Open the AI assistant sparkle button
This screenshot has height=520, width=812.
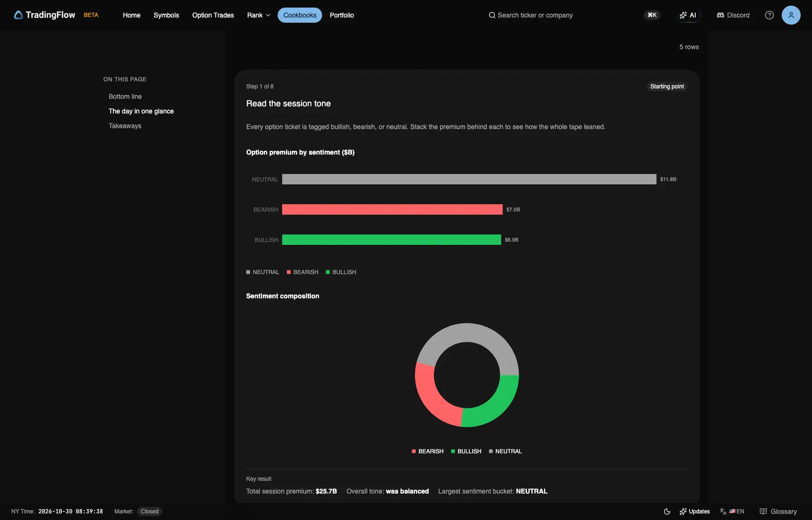click(x=688, y=15)
